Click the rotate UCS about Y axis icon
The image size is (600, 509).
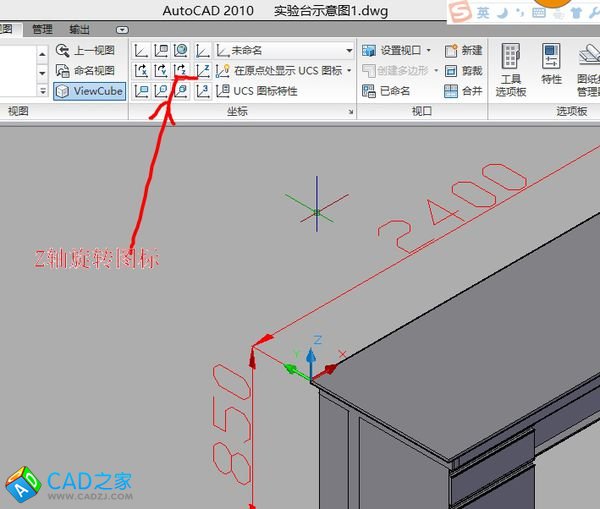160,70
